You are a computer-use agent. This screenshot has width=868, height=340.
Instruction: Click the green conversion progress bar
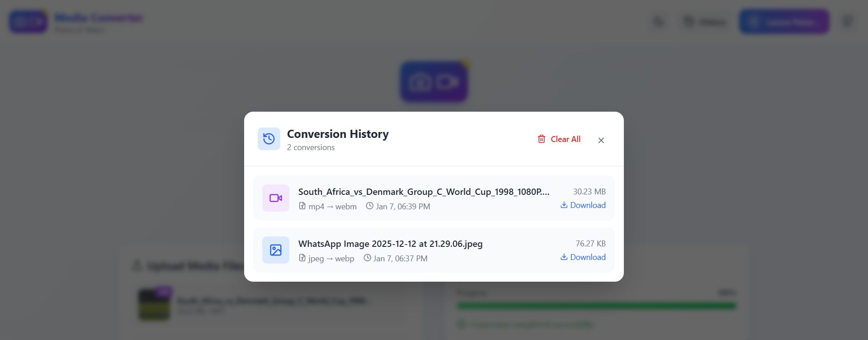(x=596, y=306)
